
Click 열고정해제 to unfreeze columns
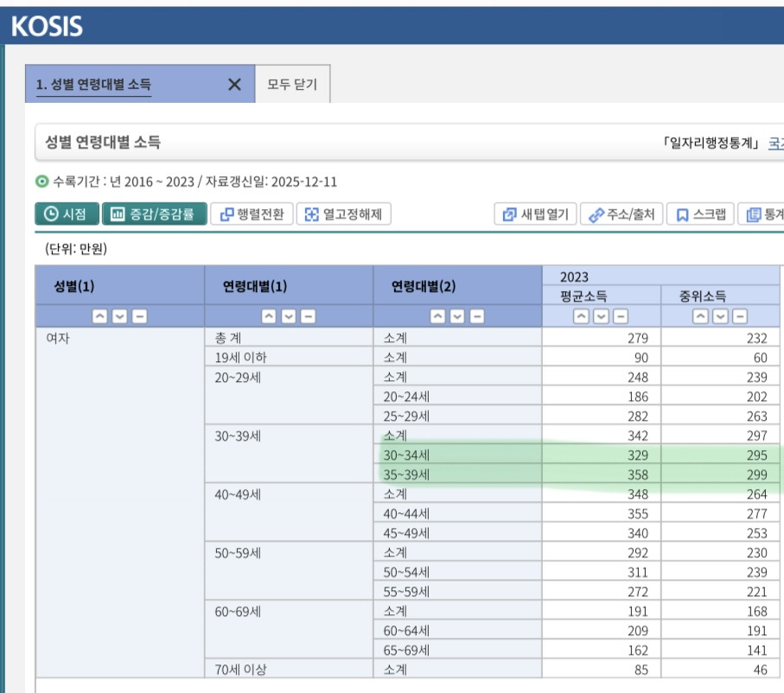344,214
